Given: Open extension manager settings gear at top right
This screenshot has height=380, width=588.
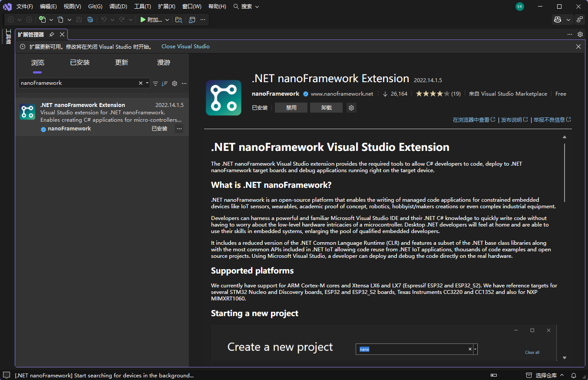Looking at the screenshot, I should (x=580, y=34).
